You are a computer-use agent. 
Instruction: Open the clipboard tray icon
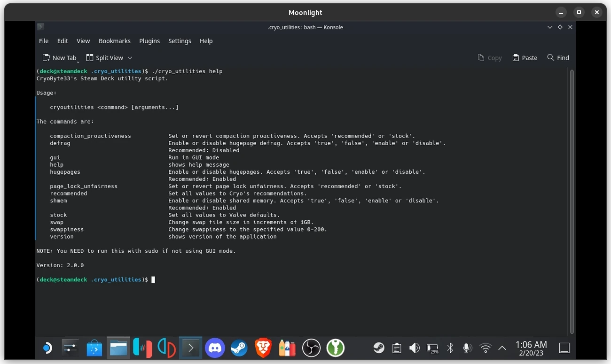pyautogui.click(x=397, y=348)
